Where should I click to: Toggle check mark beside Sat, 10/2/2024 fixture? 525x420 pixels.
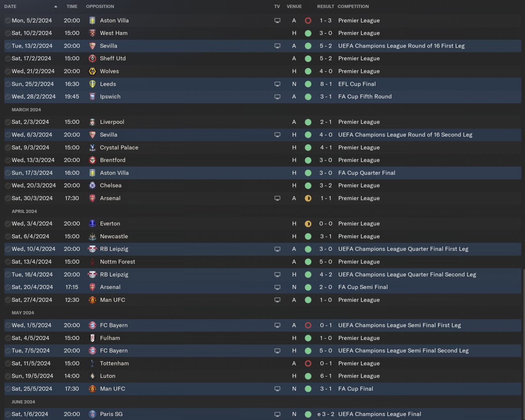(x=7, y=33)
